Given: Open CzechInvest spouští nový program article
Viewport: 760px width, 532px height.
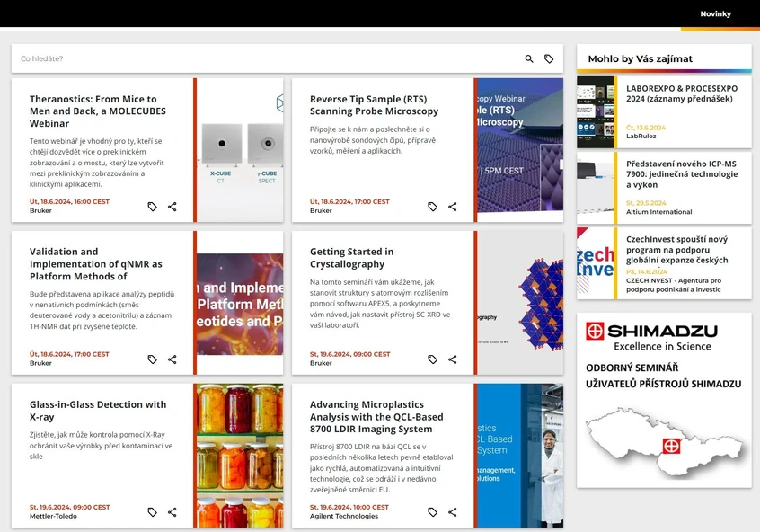Looking at the screenshot, I should (x=676, y=249).
